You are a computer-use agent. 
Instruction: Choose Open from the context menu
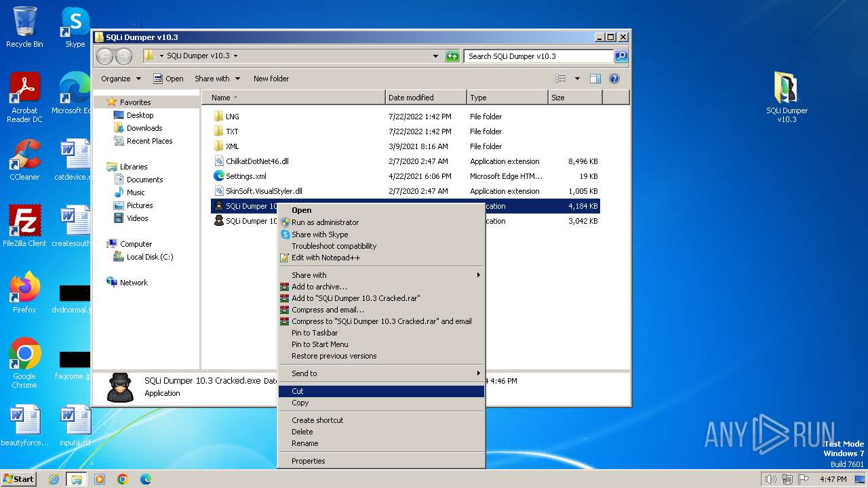381,210
